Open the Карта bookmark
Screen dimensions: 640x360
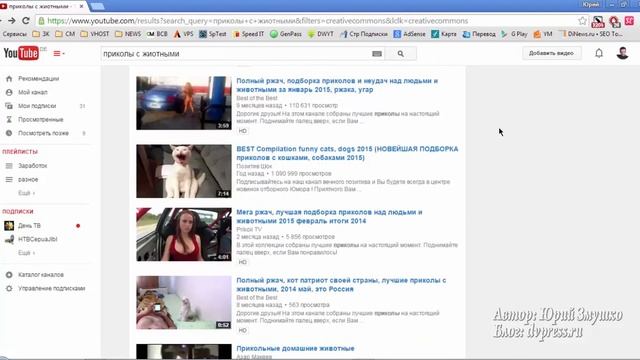click(444, 34)
